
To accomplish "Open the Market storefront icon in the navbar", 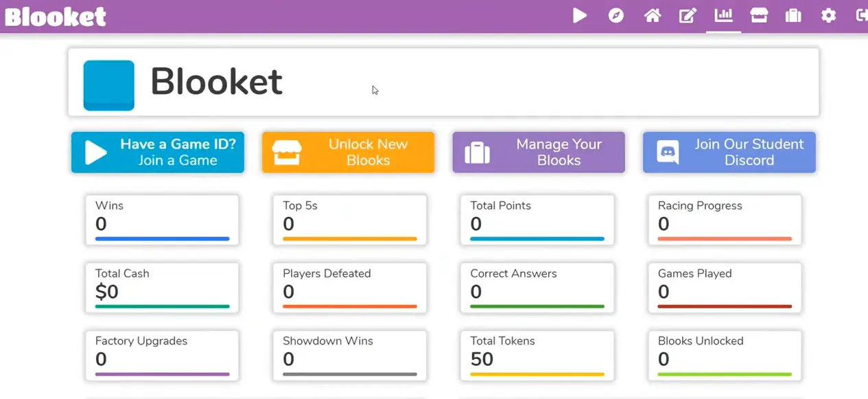I will pyautogui.click(x=758, y=15).
